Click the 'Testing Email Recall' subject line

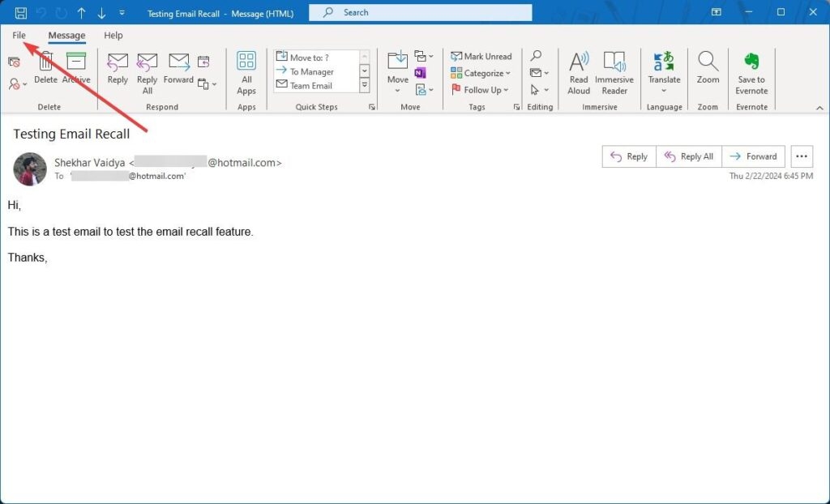click(x=71, y=134)
